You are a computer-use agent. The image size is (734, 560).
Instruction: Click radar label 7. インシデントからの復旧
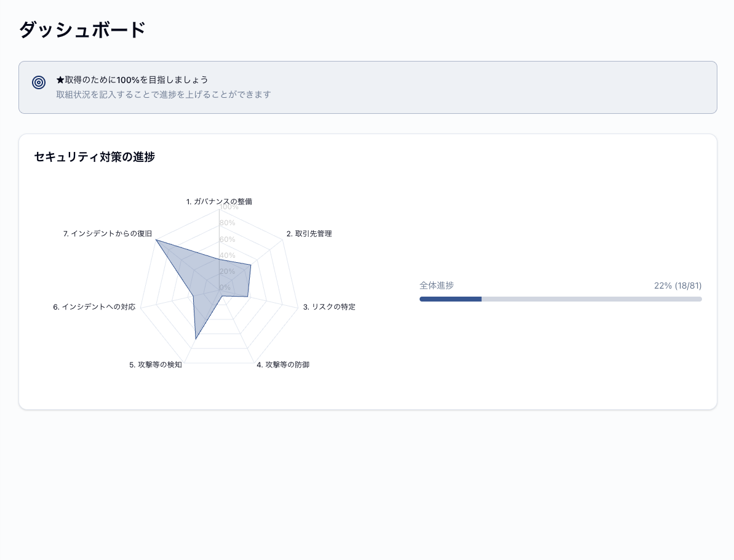coord(108,234)
